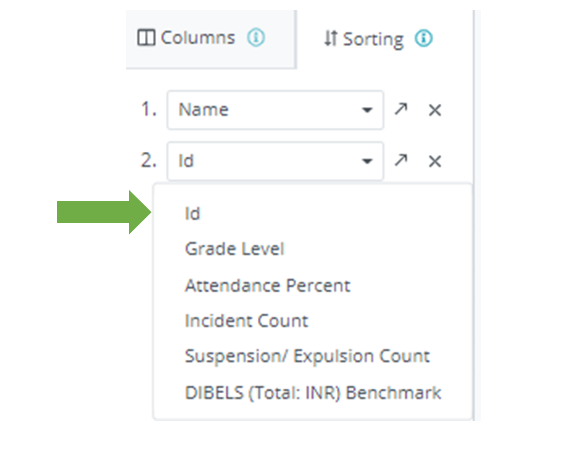Remove the Name sort row
Image resolution: width=563 pixels, height=450 pixels.
click(x=435, y=110)
